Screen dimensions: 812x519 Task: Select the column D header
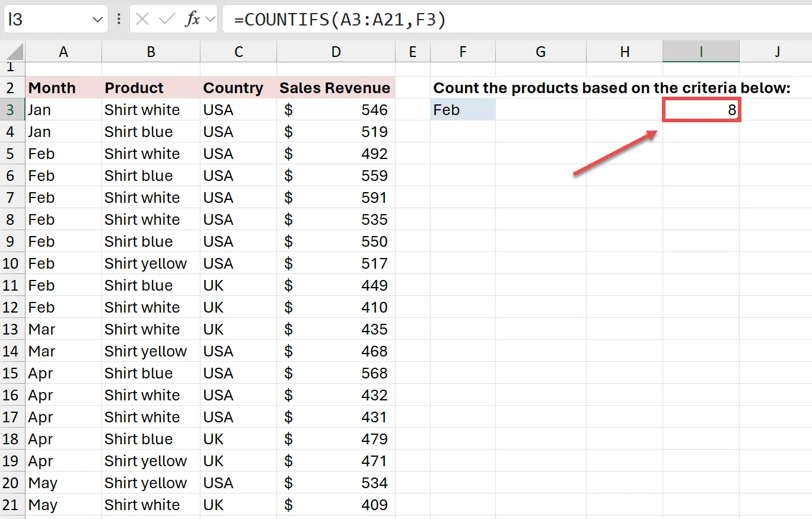[336, 52]
